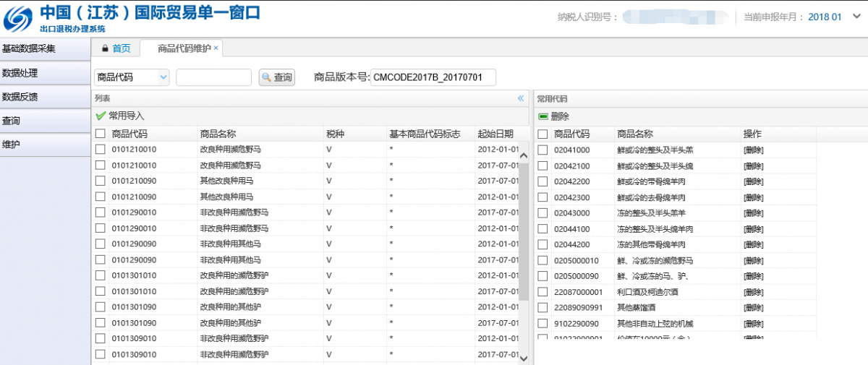
Task: Click the lock icon on the 首页 tab
Action: click(105, 48)
